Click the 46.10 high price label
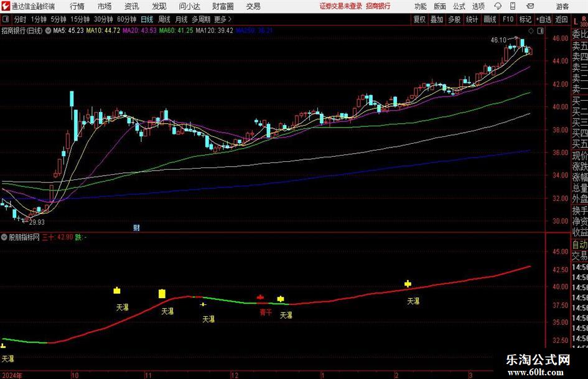Viewport: 588px width, 379px height. point(498,40)
